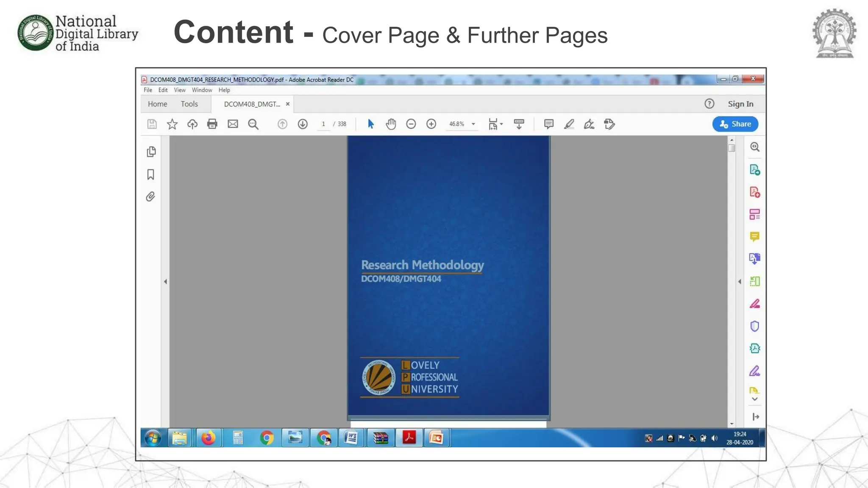Select the Hand pan tool

[391, 124]
